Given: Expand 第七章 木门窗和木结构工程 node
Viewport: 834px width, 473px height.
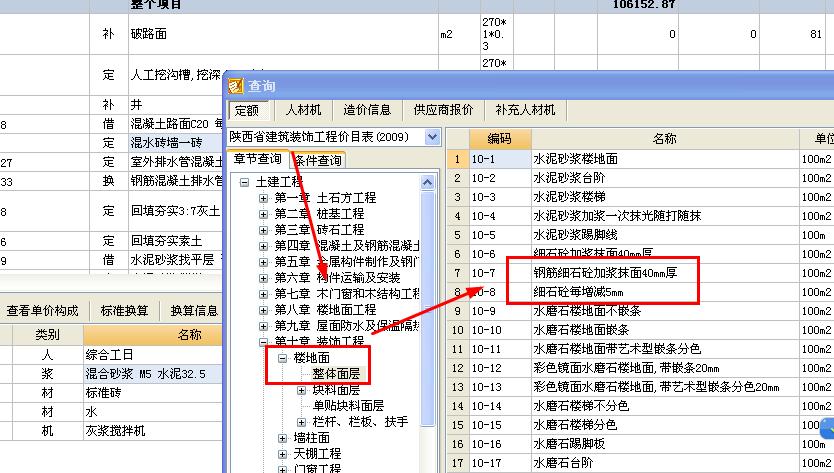Looking at the screenshot, I should tap(263, 294).
